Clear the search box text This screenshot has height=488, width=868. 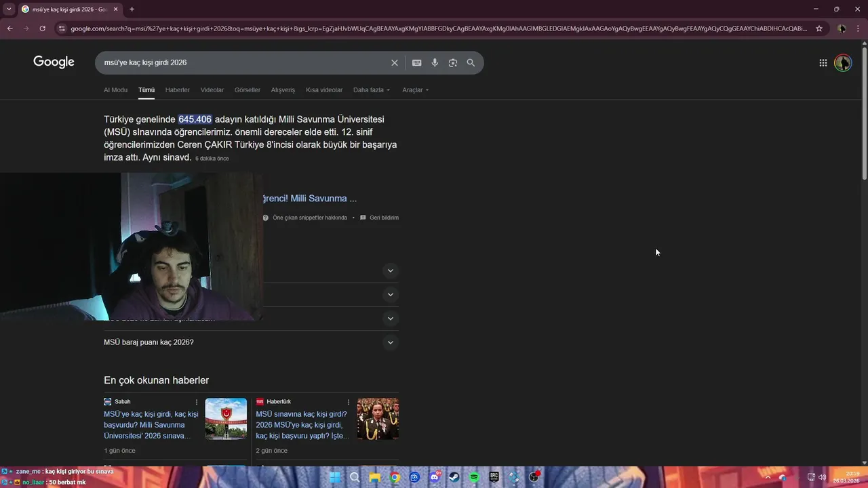[394, 62]
